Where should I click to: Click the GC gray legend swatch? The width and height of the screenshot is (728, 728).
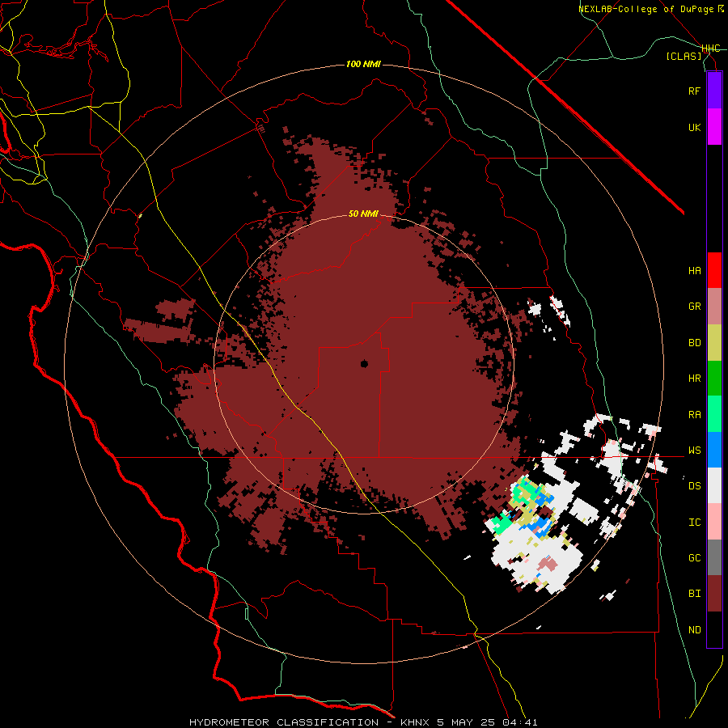tap(714, 557)
